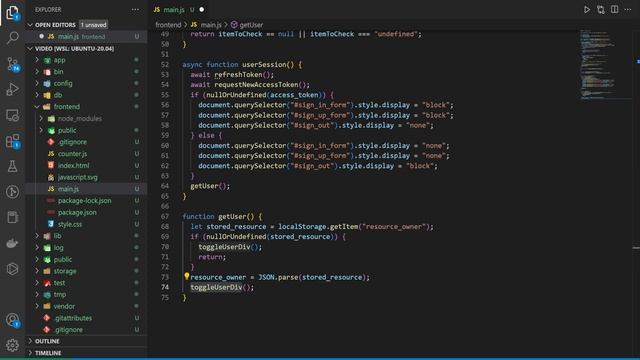The width and height of the screenshot is (640, 360).
Task: Open counter.js file
Action: [x=72, y=154]
